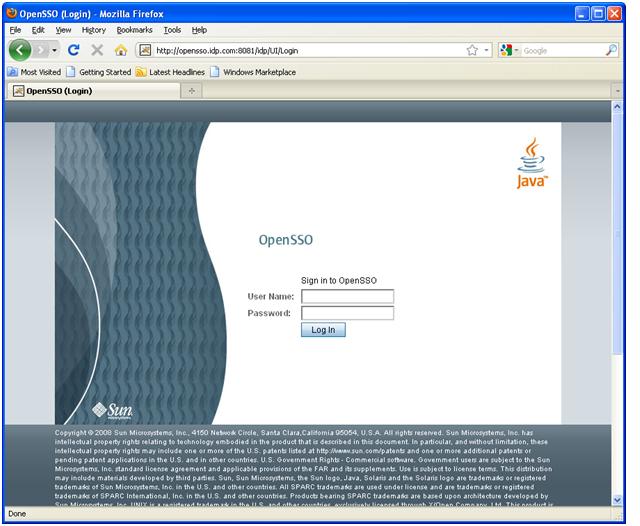Click the Firefox icon in title bar
640x526 pixels.
(12, 13)
